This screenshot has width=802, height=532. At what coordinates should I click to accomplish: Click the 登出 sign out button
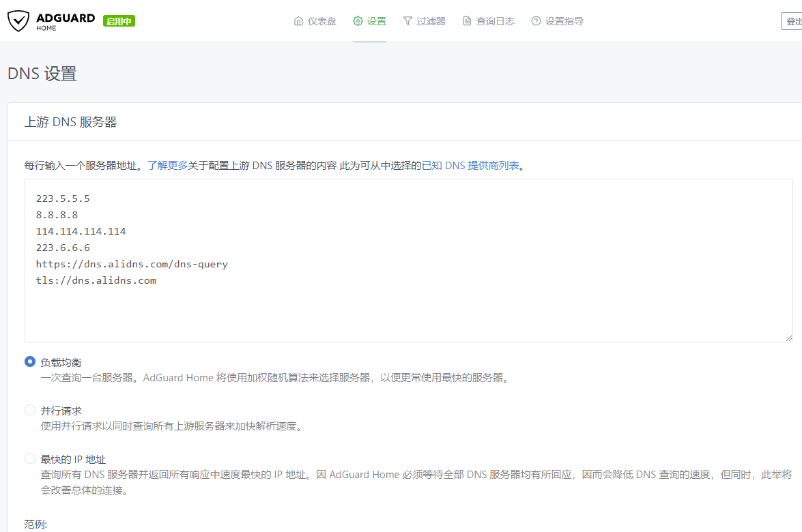coord(792,21)
